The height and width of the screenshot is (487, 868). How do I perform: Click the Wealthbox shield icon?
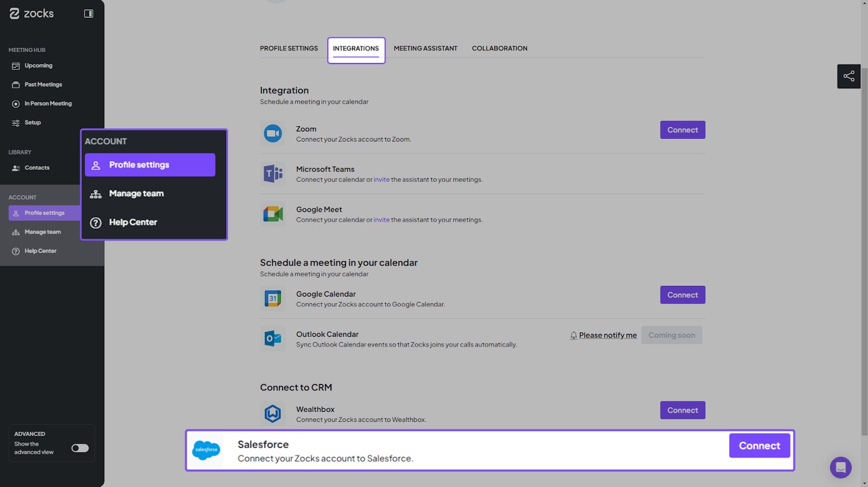point(272,414)
